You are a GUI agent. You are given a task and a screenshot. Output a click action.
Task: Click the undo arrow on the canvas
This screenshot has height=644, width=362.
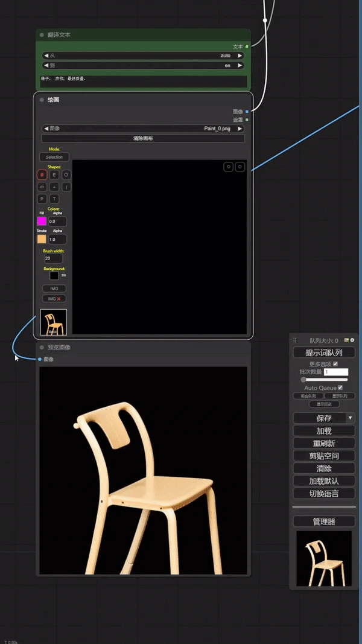(229, 167)
